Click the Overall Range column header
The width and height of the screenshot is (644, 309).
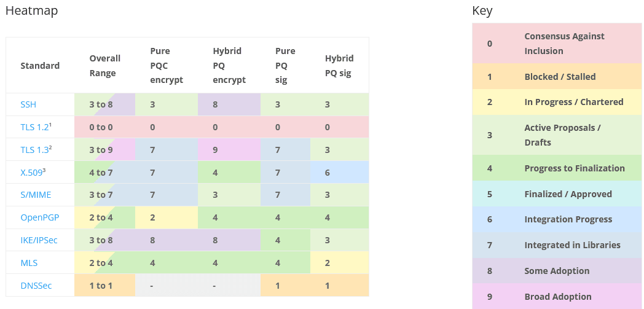pyautogui.click(x=104, y=66)
